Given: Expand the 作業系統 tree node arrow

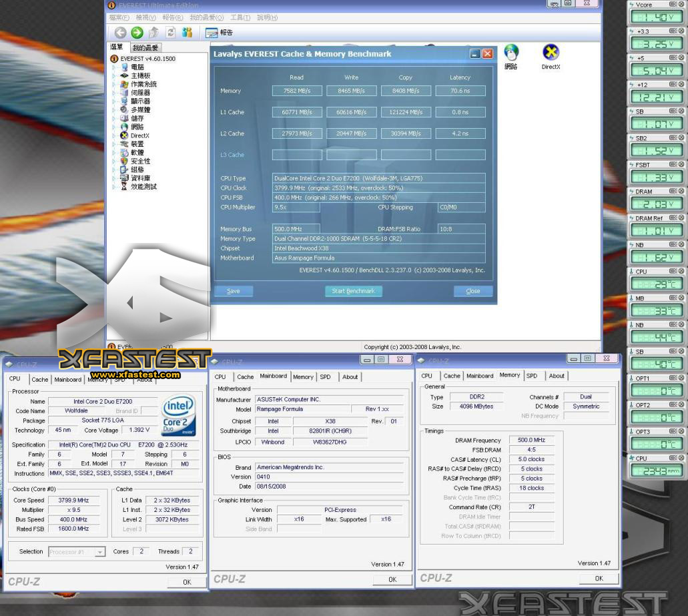Looking at the screenshot, I should pos(114,84).
